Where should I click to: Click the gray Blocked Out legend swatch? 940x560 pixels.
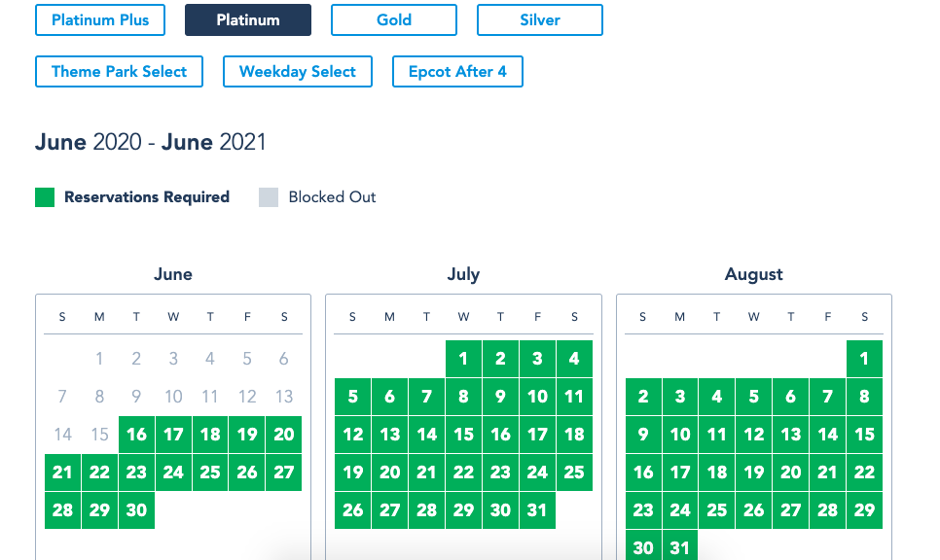269,197
